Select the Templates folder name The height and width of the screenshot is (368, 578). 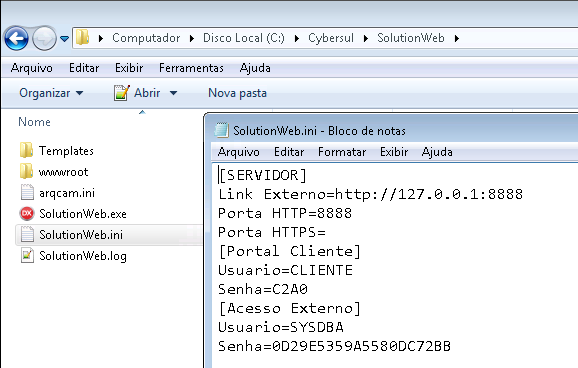pos(66,151)
